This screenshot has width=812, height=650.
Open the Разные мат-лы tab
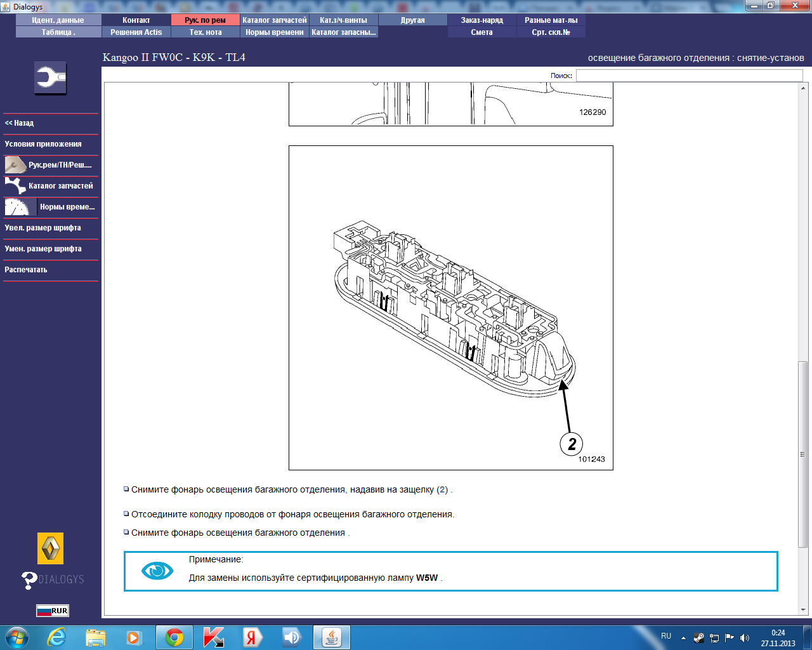(x=551, y=20)
